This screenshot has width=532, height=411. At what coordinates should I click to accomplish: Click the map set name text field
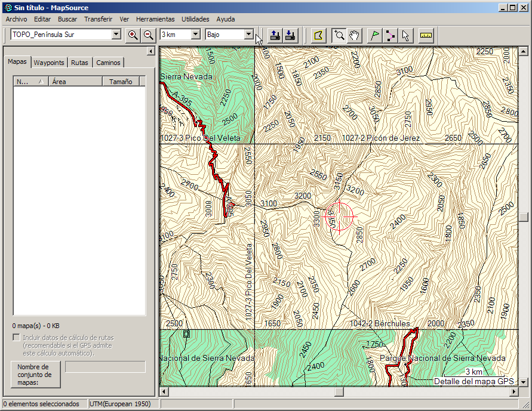coord(105,367)
